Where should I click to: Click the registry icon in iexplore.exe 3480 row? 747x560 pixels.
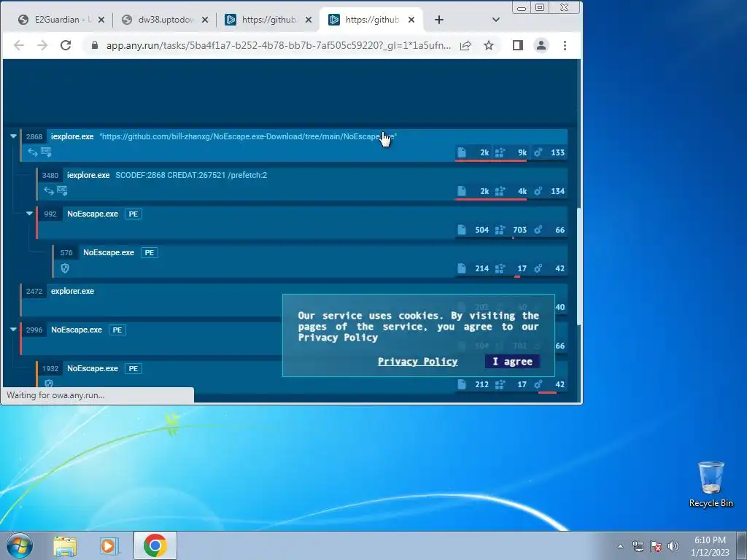[x=500, y=191]
